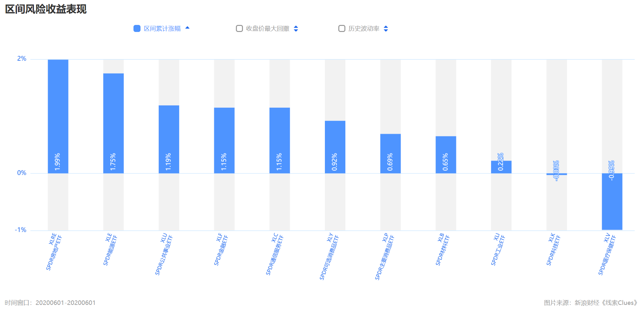The height and width of the screenshot is (310, 644).
Task: Click the 收盘价最大回撤 legend text
Action: click(x=268, y=28)
